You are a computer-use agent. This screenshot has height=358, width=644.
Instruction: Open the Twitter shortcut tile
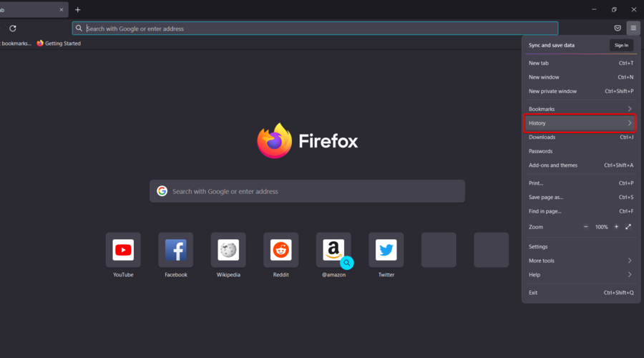pos(386,250)
